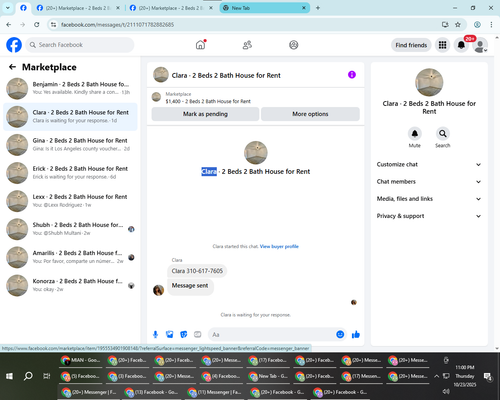Open Windows Start menu
The image size is (500, 400).
pos(9,376)
